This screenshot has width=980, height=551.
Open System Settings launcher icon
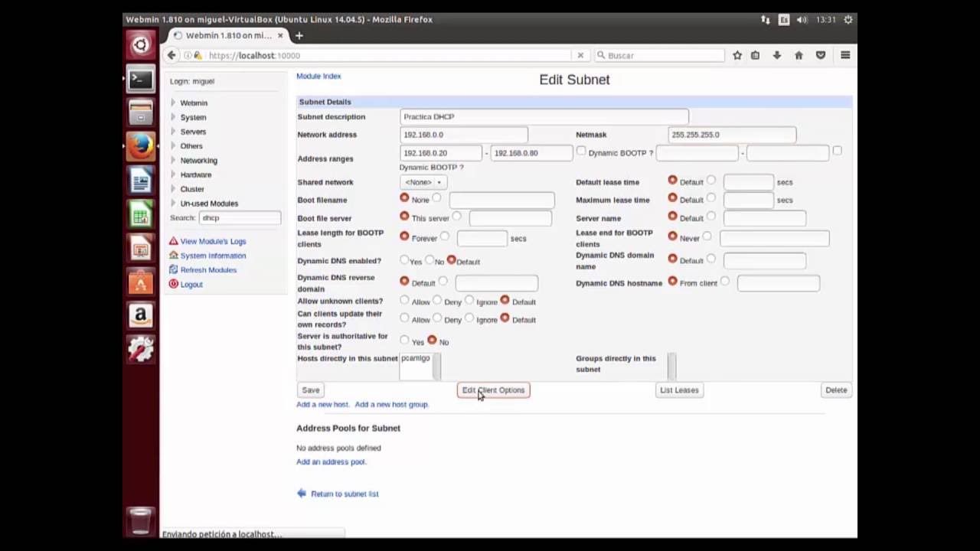[141, 349]
